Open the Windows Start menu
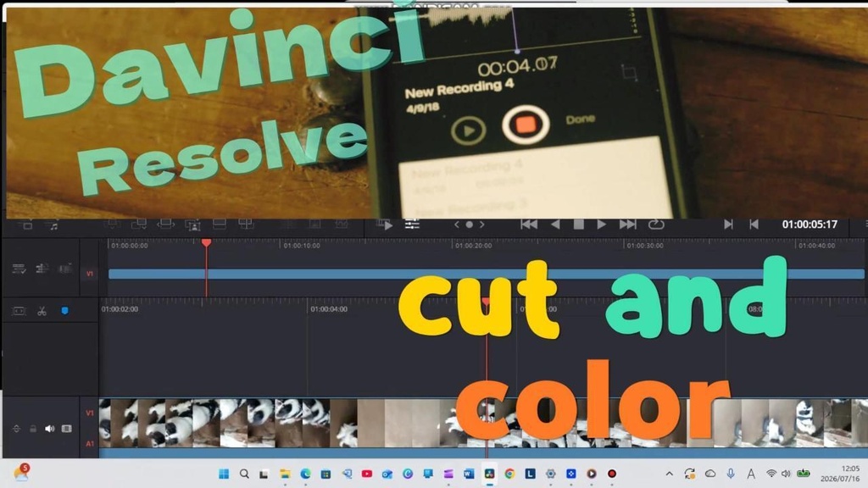The image size is (868, 488). coord(224,474)
